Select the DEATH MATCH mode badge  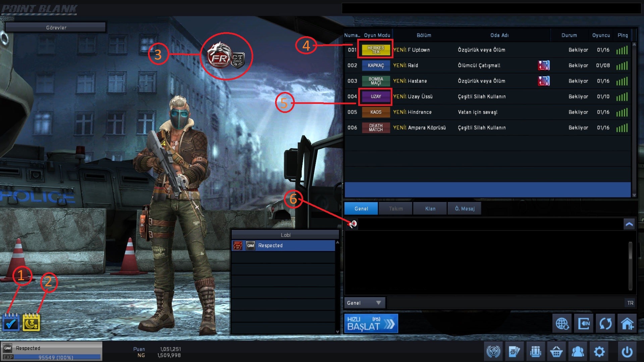pos(376,128)
